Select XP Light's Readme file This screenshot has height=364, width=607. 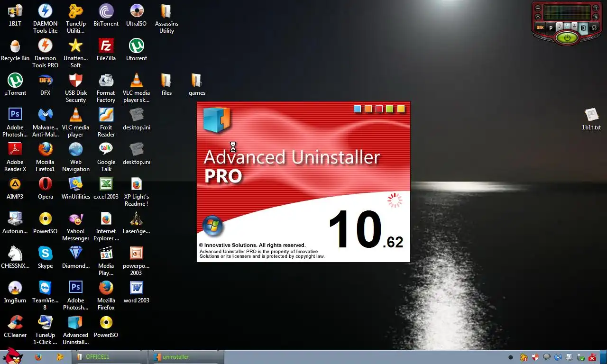(137, 191)
